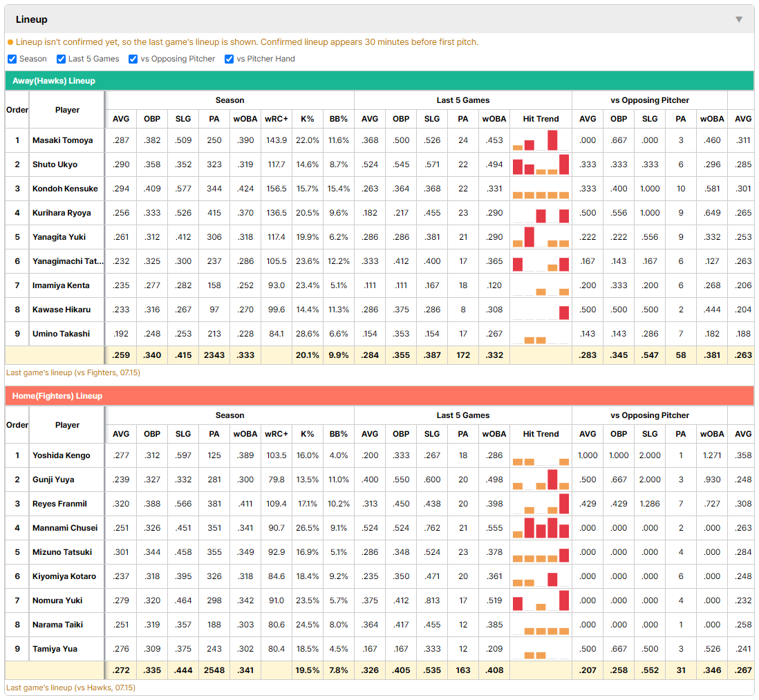Open Kiyomiya Kotaro player link
Screen dimensions: 759x700
click(64, 576)
